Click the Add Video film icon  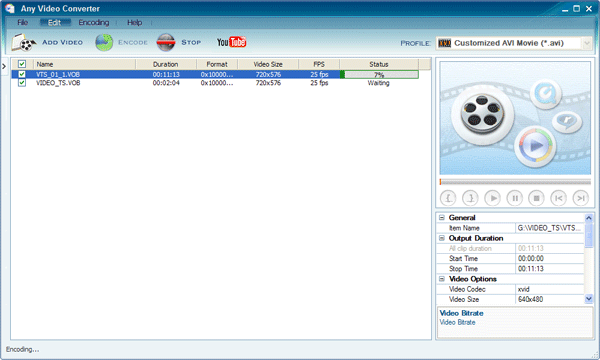coord(24,42)
